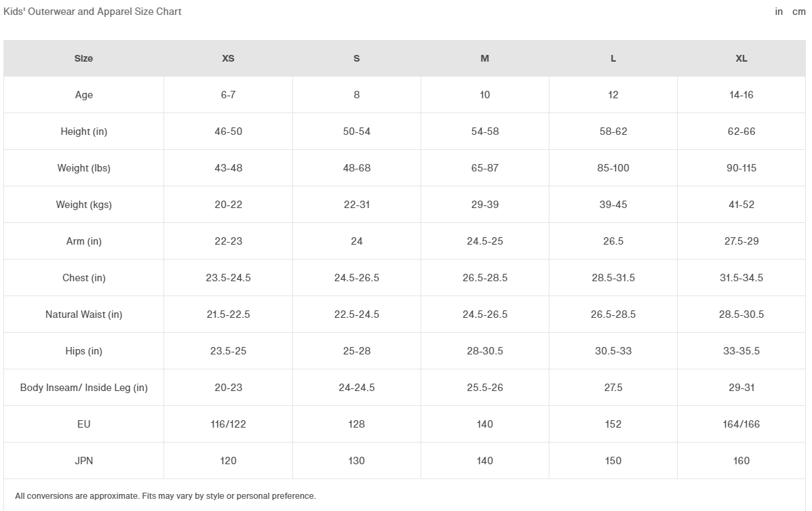Select the Height (in) row label
This screenshot has height=511, width=812.
83,131
